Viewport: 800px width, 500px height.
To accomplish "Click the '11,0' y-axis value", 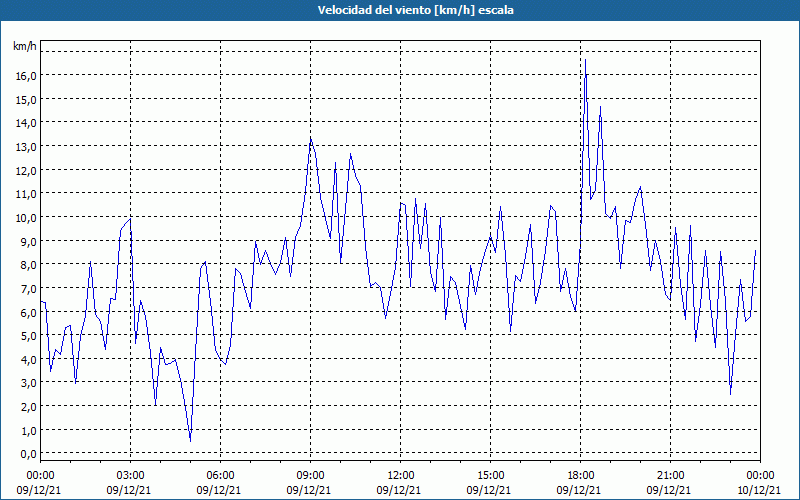I will coord(27,194).
